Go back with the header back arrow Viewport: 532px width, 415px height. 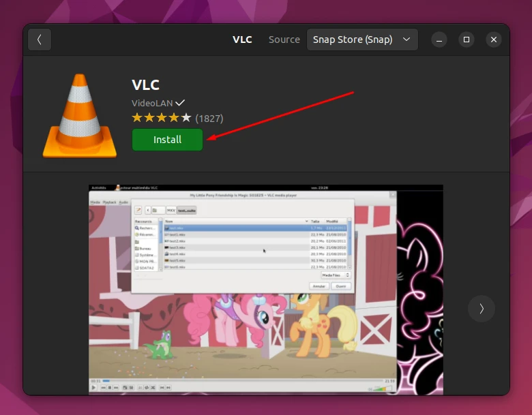pos(40,40)
